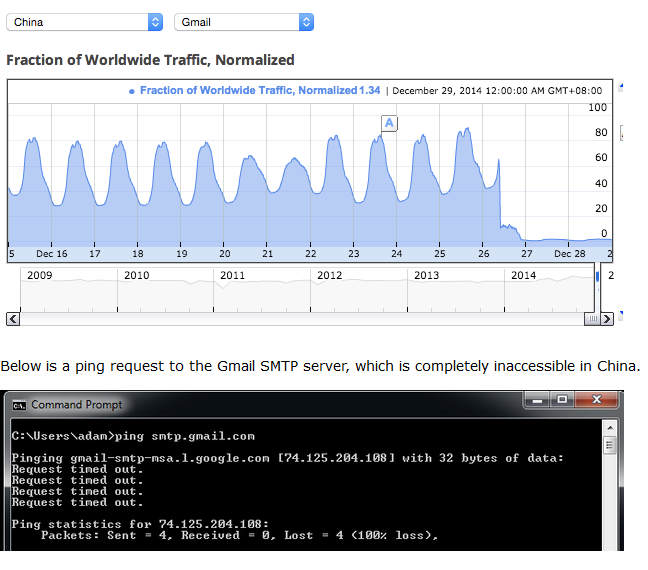Click the Command Prompt window title text
This screenshot has width=648, height=570.
77,405
